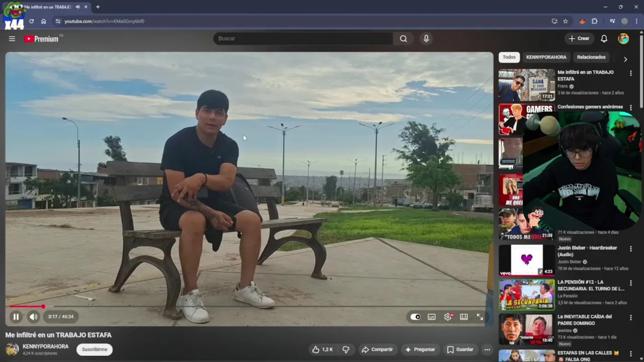Open the browser extensions puzzle icon
Screen dimensions: 644x362
595,21
